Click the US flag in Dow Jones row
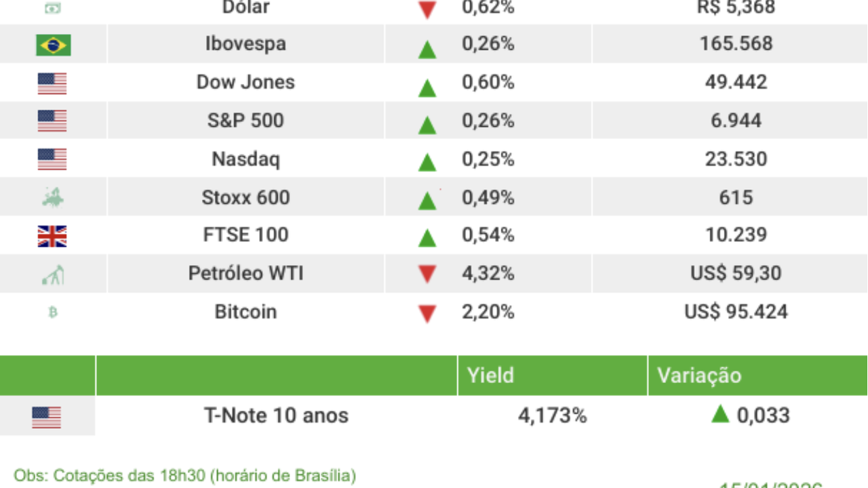 tap(52, 83)
